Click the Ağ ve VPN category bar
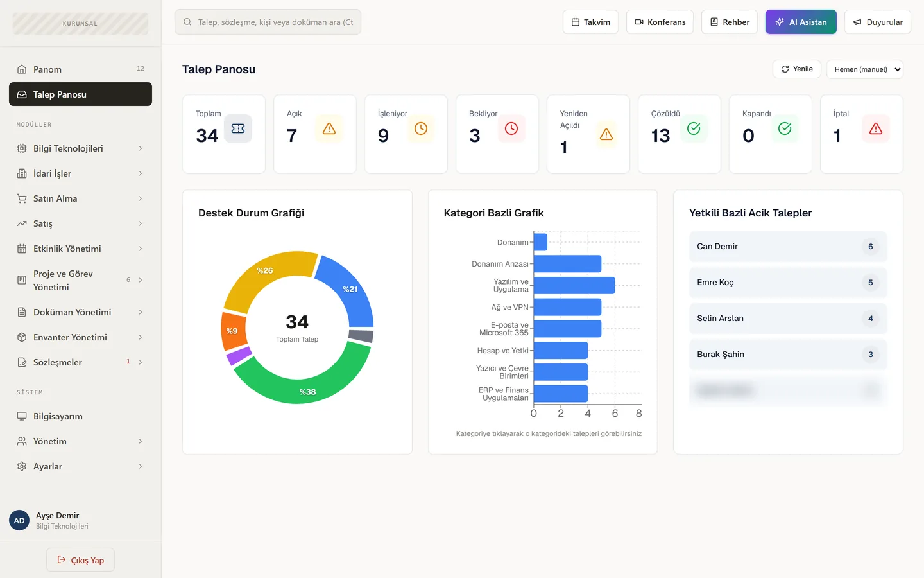The image size is (924, 578). [567, 307]
